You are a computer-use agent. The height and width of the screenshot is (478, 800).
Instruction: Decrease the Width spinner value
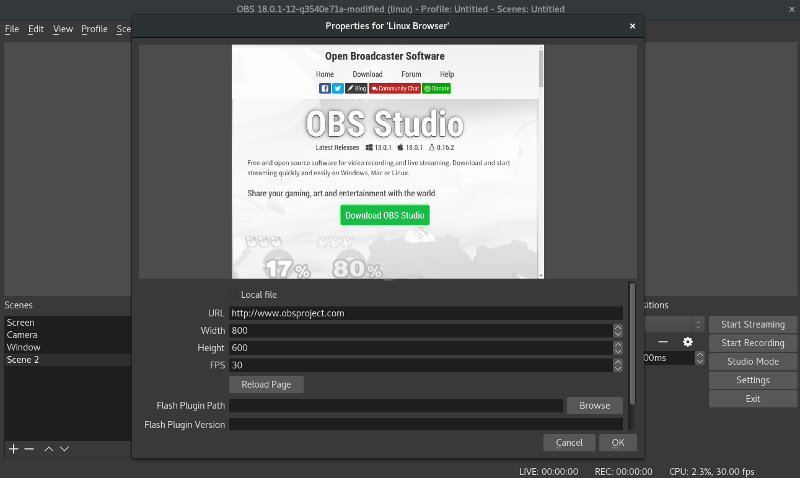tap(618, 334)
